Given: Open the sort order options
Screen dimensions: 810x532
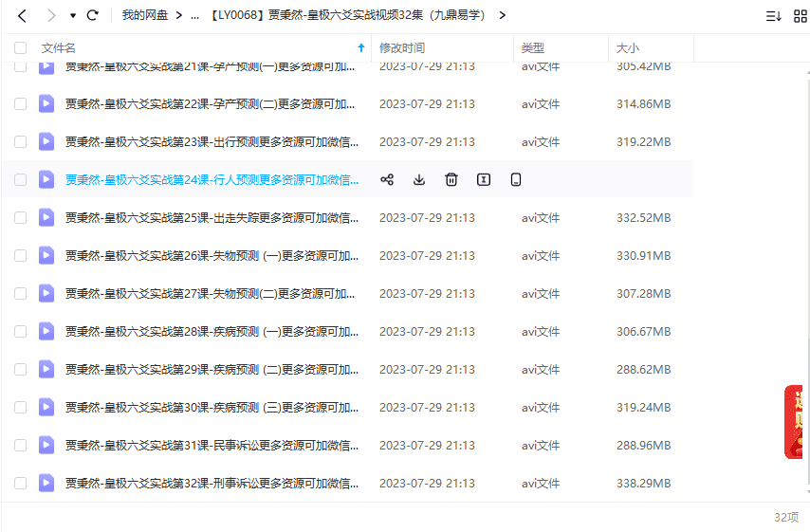Looking at the screenshot, I should (x=773, y=15).
